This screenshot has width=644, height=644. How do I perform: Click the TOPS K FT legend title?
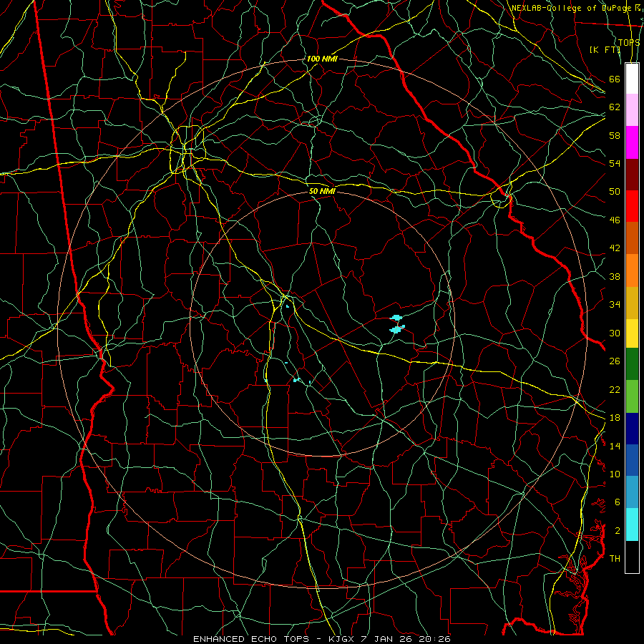(x=615, y=46)
